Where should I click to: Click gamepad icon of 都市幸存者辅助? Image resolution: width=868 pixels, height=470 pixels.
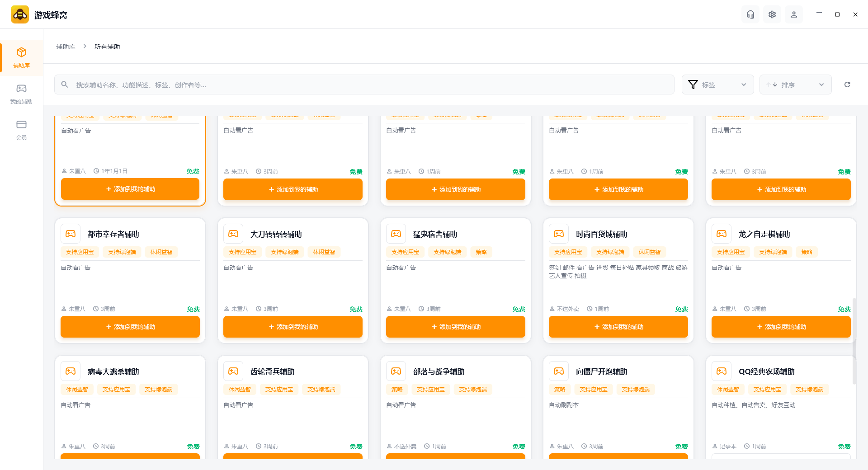pos(71,234)
